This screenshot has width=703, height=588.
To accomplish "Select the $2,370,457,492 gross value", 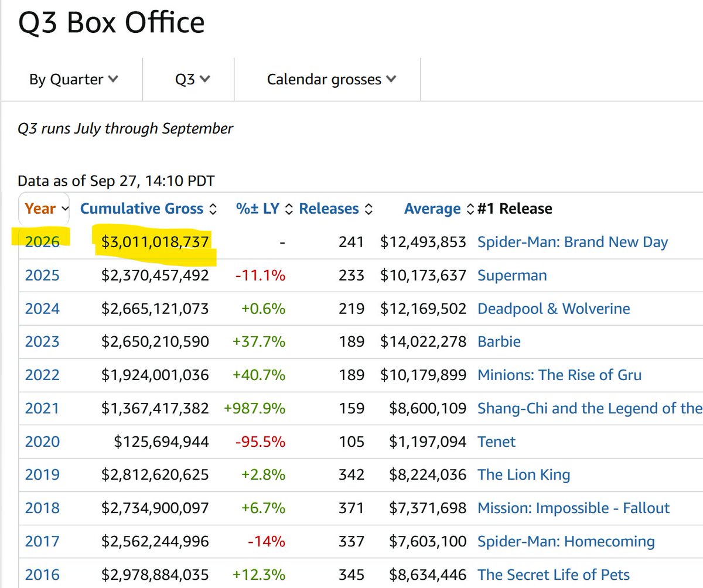I will [155, 275].
